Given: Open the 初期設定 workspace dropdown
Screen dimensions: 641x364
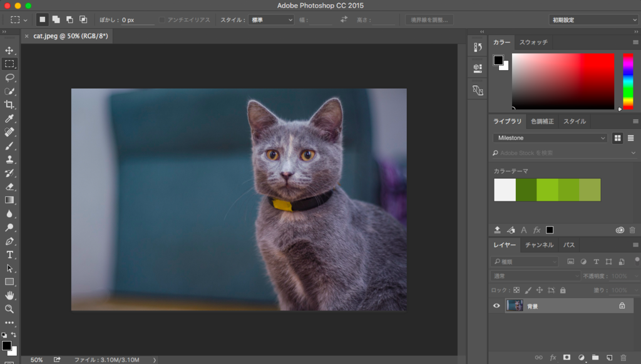Looking at the screenshot, I should (593, 20).
